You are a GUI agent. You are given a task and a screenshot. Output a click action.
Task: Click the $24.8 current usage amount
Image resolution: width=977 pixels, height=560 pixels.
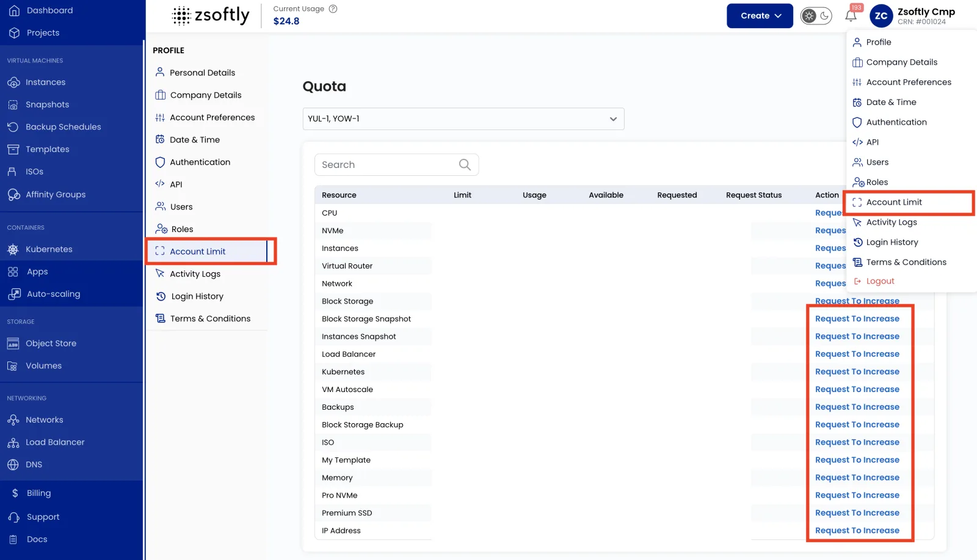(x=286, y=21)
